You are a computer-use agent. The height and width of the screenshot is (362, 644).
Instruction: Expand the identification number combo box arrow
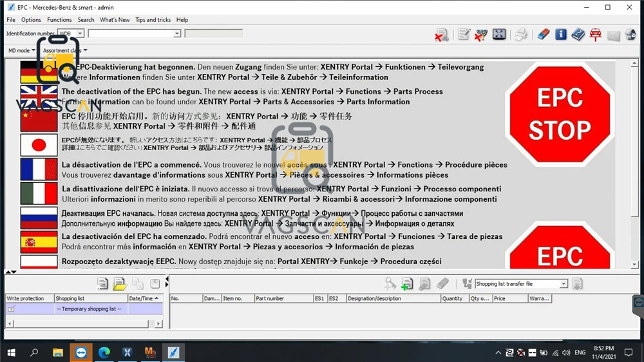click(x=177, y=33)
